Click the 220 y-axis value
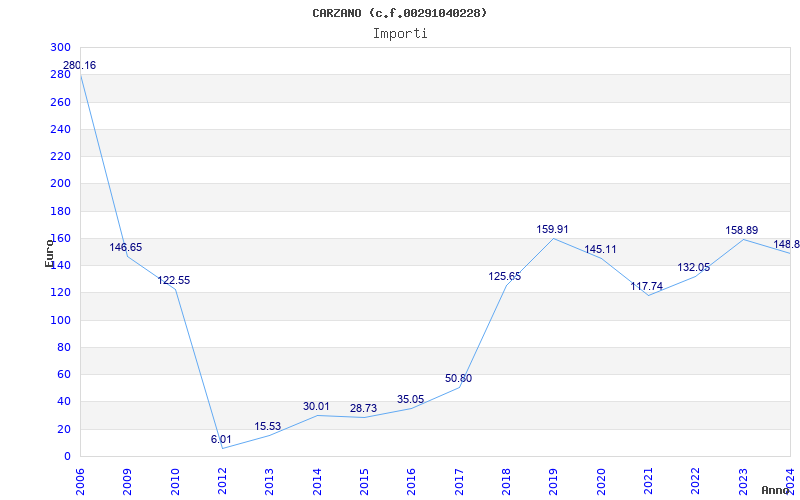The width and height of the screenshot is (800, 500). click(60, 157)
